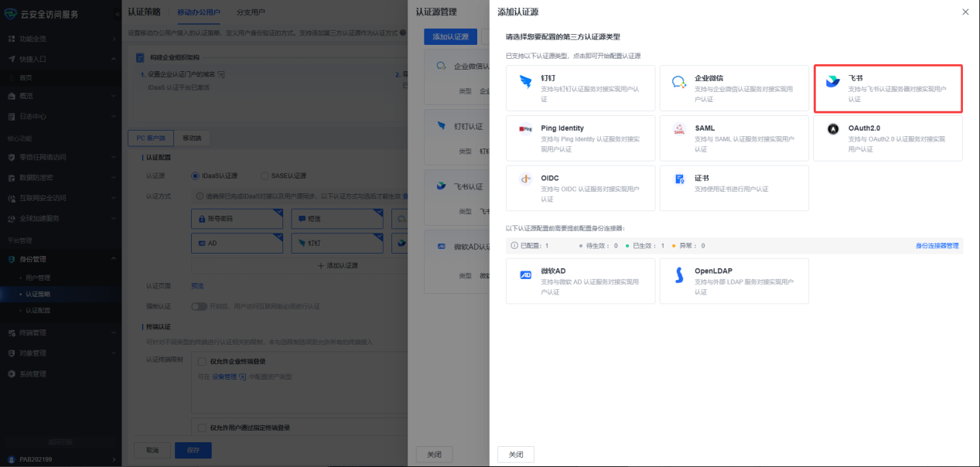Screen dimensions: 980x467
Task: Click the 企业微信 chat bubble icon in 添加认证源 dialog
Action: click(679, 82)
